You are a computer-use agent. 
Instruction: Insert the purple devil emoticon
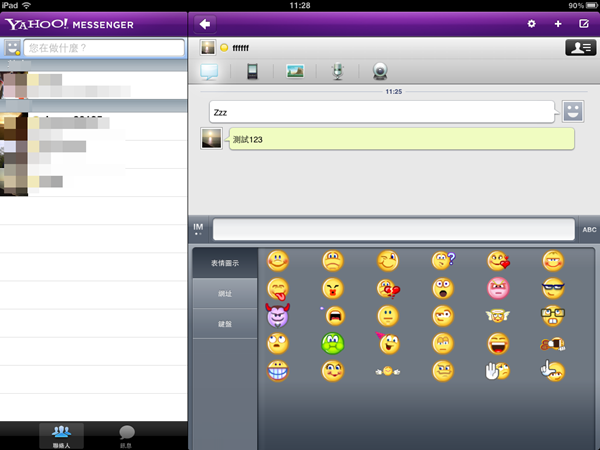point(278,316)
